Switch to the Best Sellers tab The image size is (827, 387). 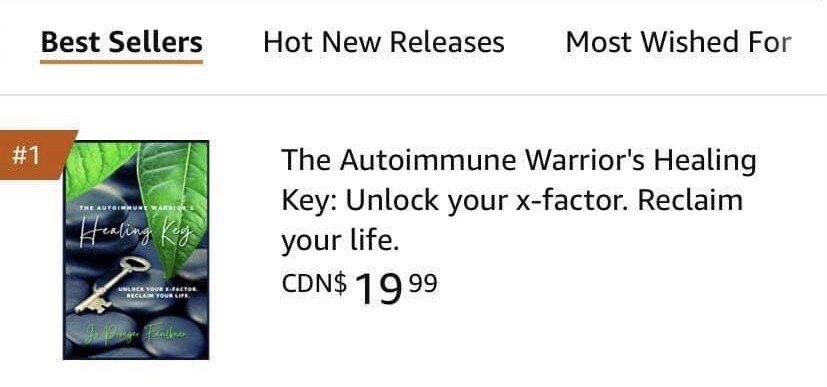[x=121, y=42]
